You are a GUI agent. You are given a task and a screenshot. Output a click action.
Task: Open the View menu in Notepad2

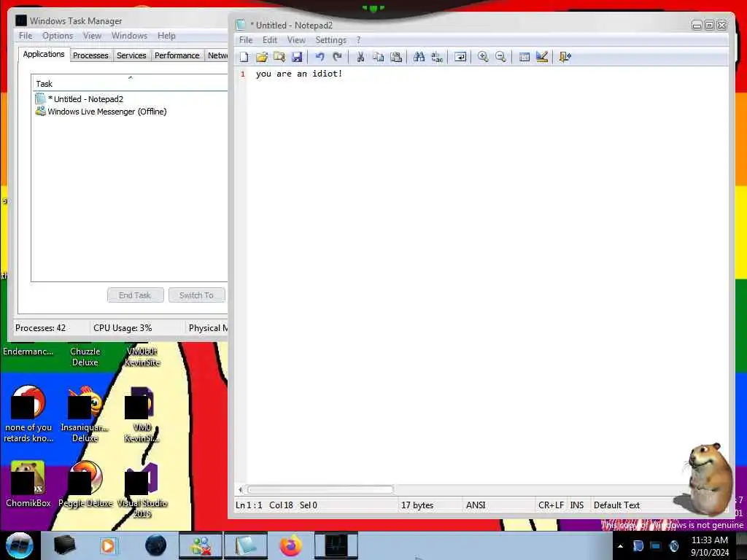click(296, 40)
